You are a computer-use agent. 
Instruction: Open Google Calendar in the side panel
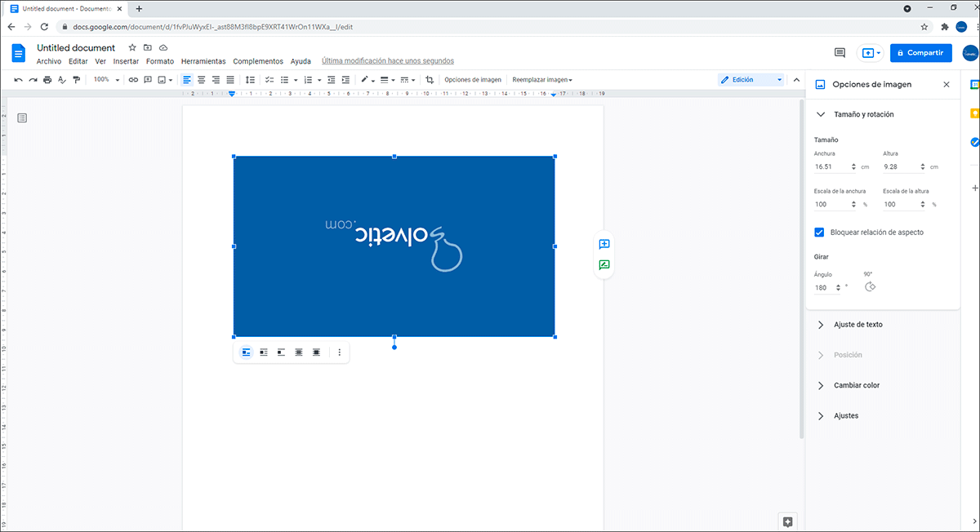point(974,84)
